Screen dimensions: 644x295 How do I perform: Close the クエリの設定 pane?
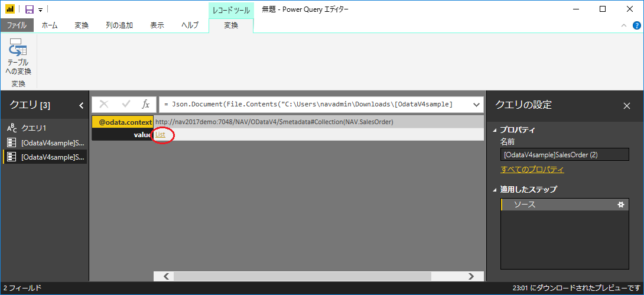(627, 106)
